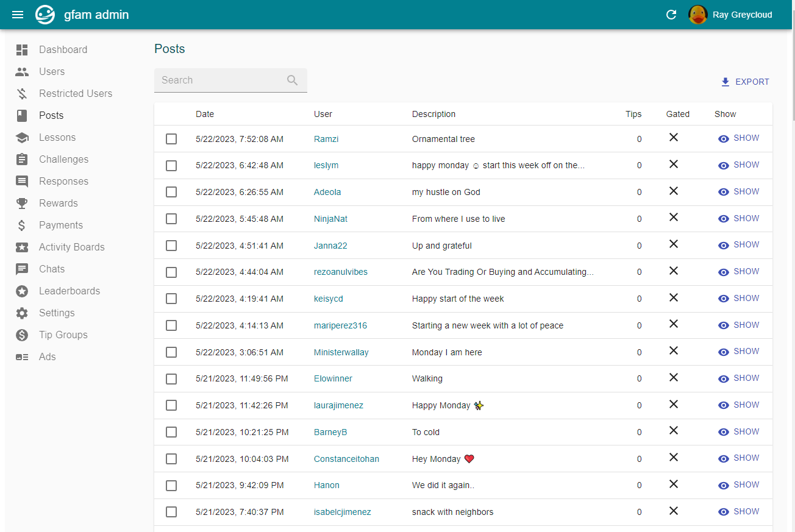Click the Rewards trophy icon
Screen dimensions: 795x532
coord(22,204)
